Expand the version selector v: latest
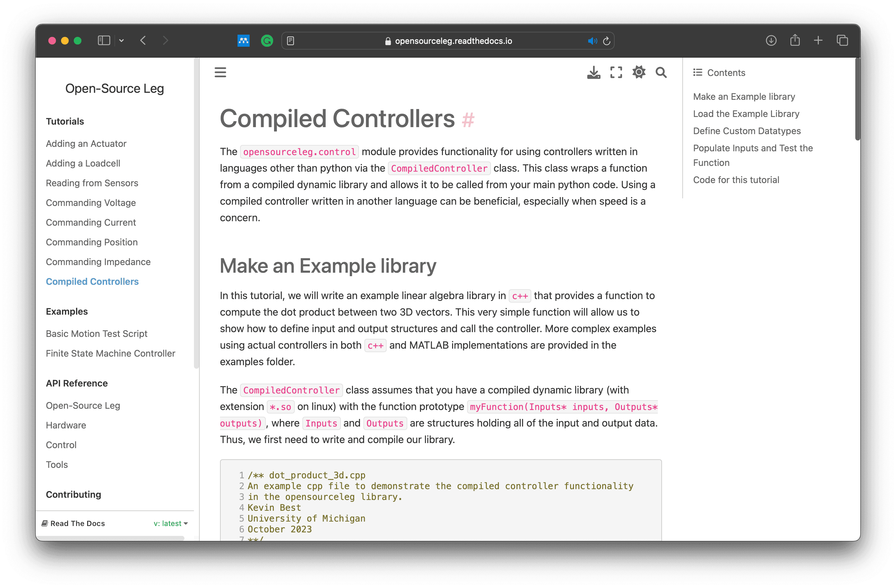 click(x=170, y=523)
